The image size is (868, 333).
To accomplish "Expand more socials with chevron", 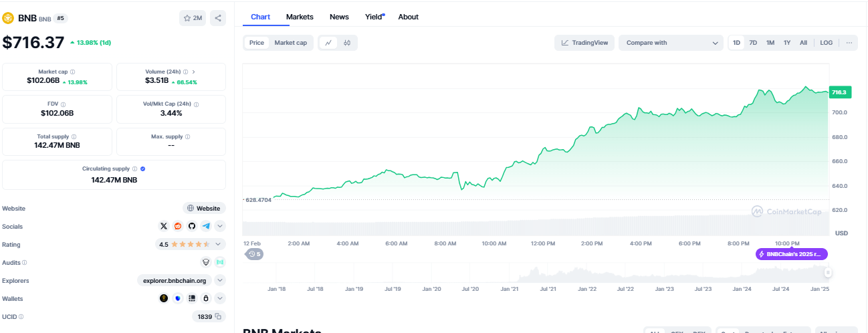I will click(x=220, y=226).
